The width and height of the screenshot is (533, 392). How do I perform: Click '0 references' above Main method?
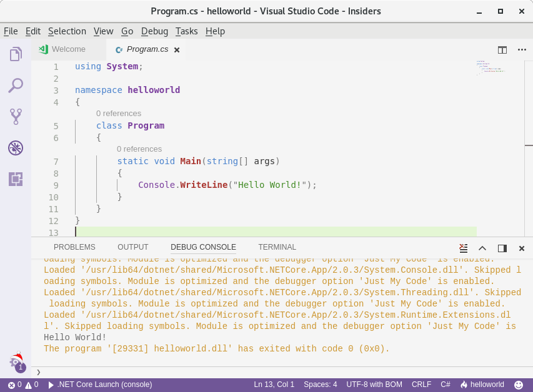pyautogui.click(x=139, y=149)
